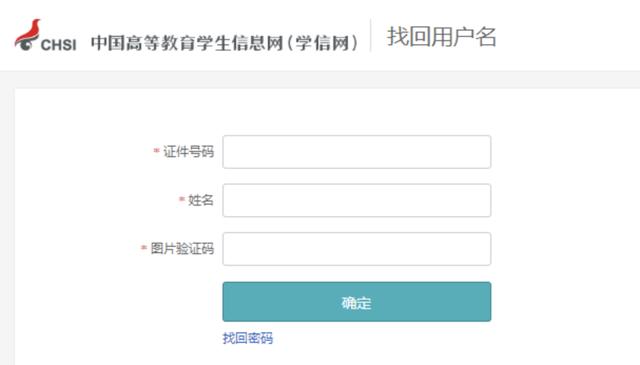Click the 姓名 field label

(201, 200)
